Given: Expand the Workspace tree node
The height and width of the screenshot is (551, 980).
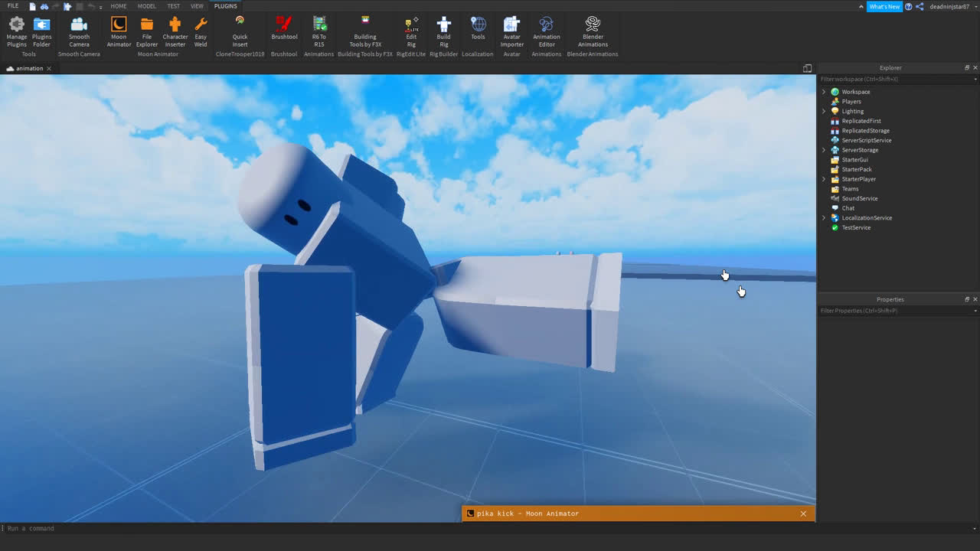Looking at the screenshot, I should coord(824,92).
